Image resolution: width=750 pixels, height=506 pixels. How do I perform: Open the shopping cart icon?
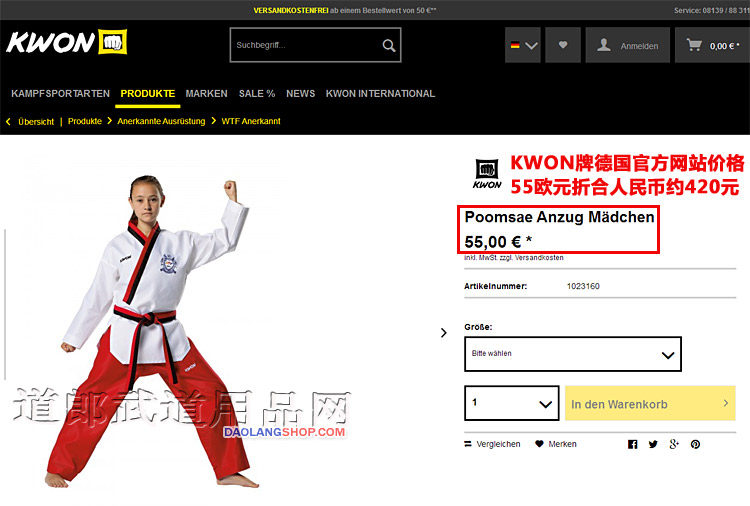click(x=694, y=45)
